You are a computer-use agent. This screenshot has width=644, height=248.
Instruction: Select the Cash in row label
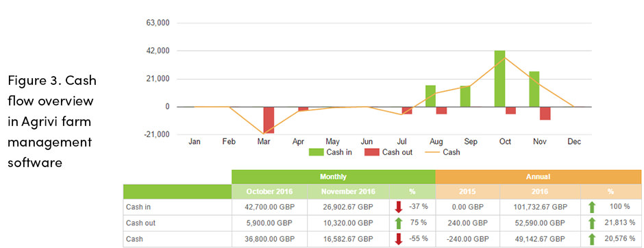[x=138, y=207]
